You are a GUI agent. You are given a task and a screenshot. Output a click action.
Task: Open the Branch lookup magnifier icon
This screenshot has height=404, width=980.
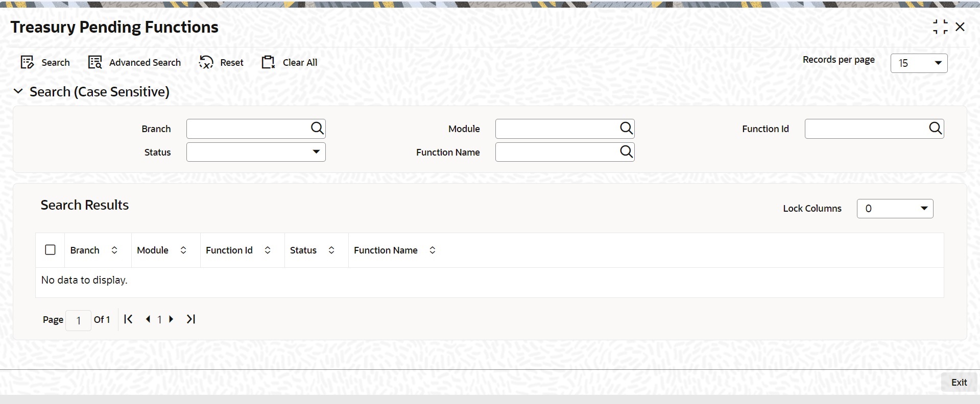coord(317,128)
